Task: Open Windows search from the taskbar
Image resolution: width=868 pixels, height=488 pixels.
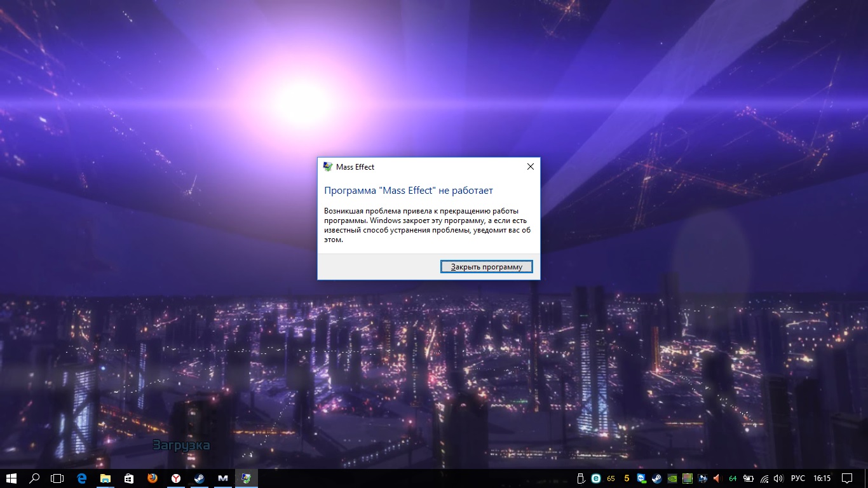Action: pos(34,478)
